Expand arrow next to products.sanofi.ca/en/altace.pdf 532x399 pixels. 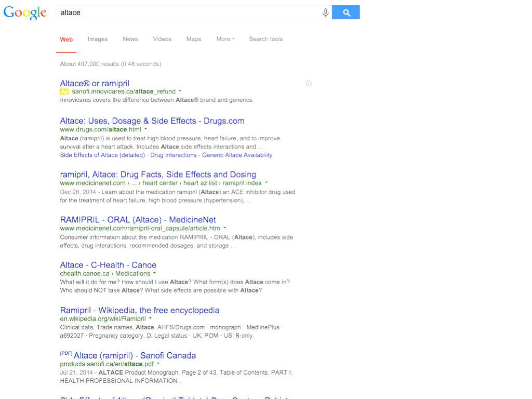coord(158,363)
